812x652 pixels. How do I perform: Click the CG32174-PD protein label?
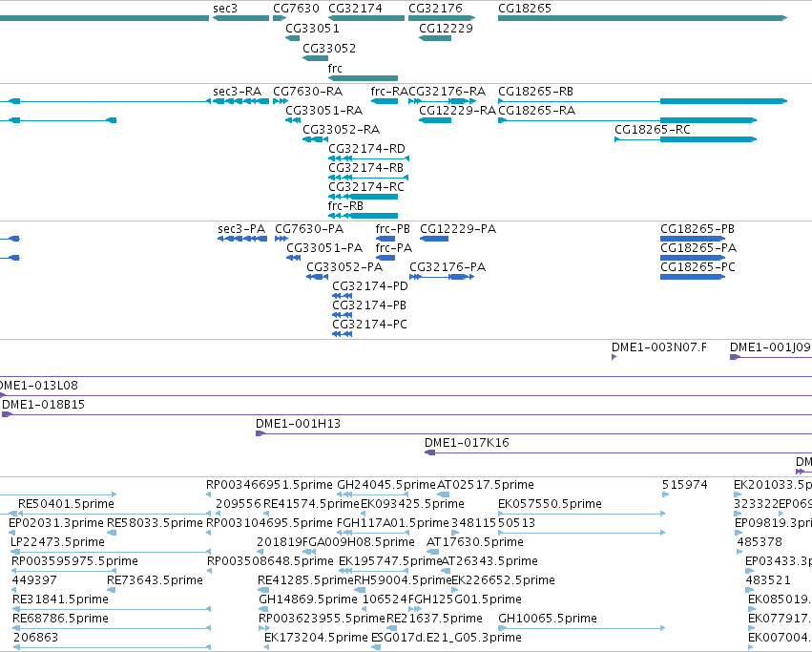pyautogui.click(x=370, y=286)
